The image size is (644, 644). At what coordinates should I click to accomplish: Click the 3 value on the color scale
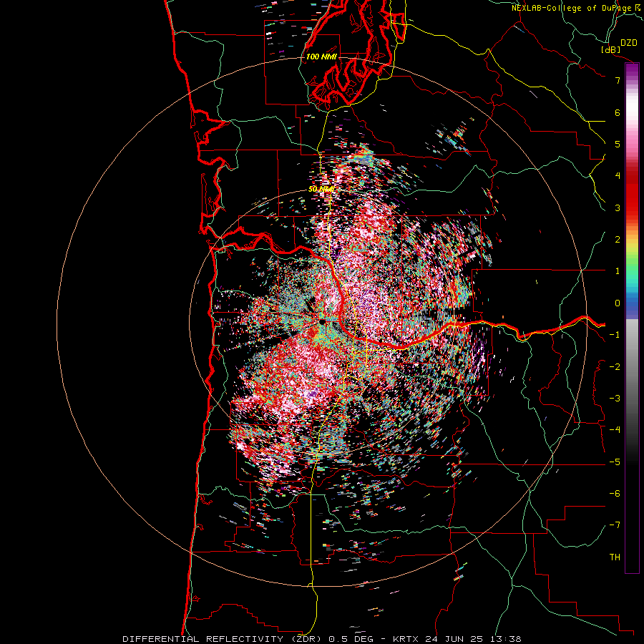(618, 208)
